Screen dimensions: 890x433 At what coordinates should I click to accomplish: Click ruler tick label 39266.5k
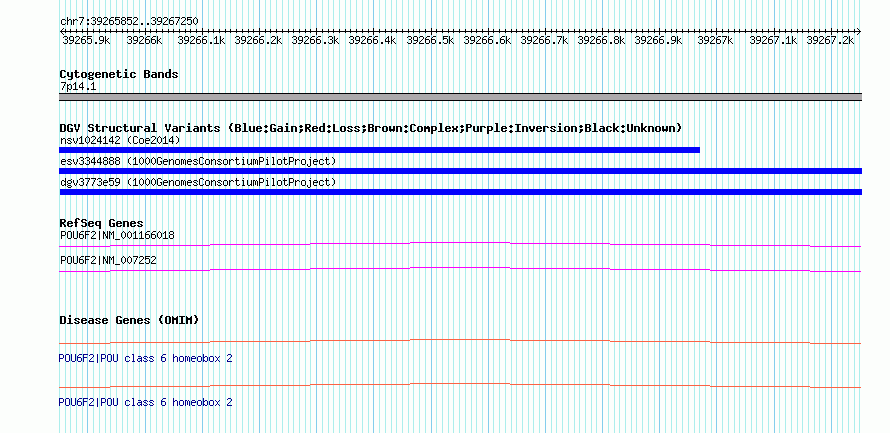click(430, 40)
